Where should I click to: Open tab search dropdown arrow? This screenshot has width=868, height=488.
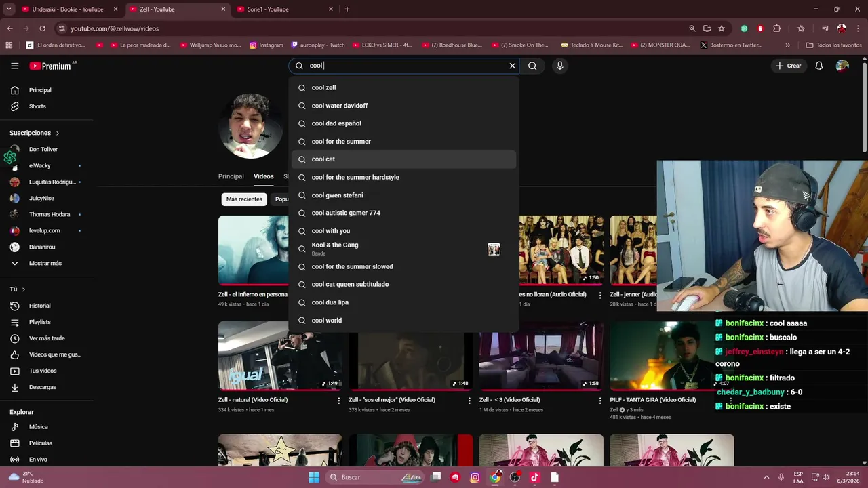tap(9, 9)
